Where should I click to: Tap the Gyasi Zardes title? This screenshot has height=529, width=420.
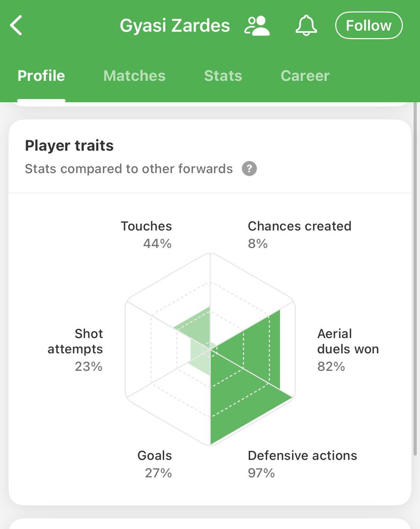(175, 25)
